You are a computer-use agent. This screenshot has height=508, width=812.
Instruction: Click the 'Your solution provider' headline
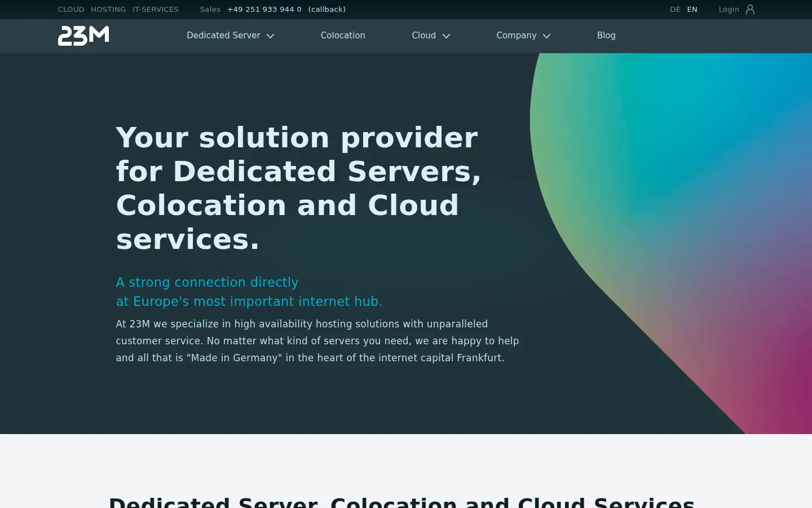tap(298, 189)
